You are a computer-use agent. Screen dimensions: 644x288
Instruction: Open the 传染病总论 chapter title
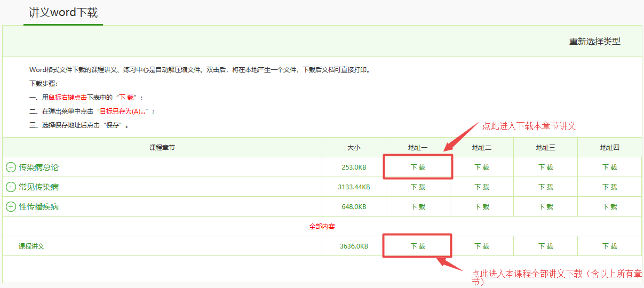point(39,167)
